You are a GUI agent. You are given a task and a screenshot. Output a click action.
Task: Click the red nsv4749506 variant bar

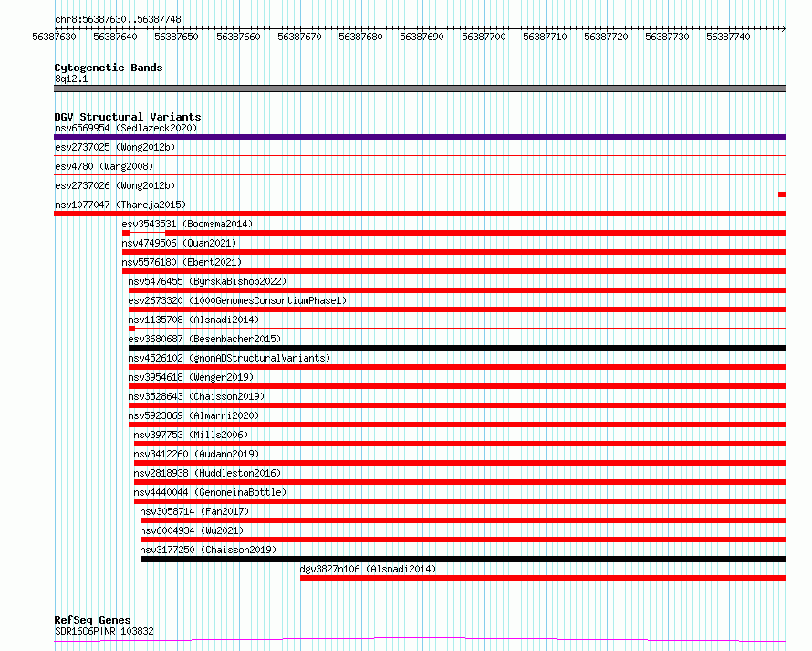(x=454, y=252)
